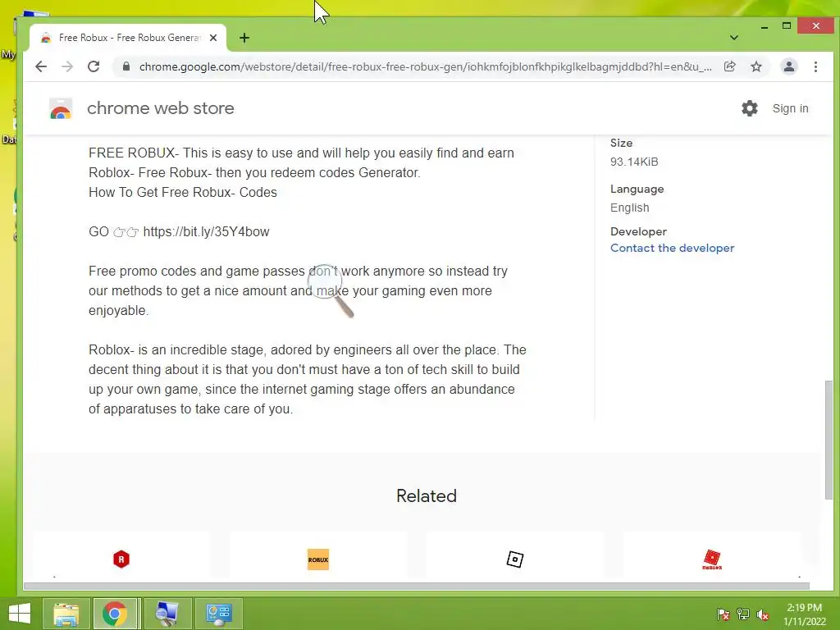View site security lock info
The width and height of the screenshot is (840, 630).
point(126,66)
